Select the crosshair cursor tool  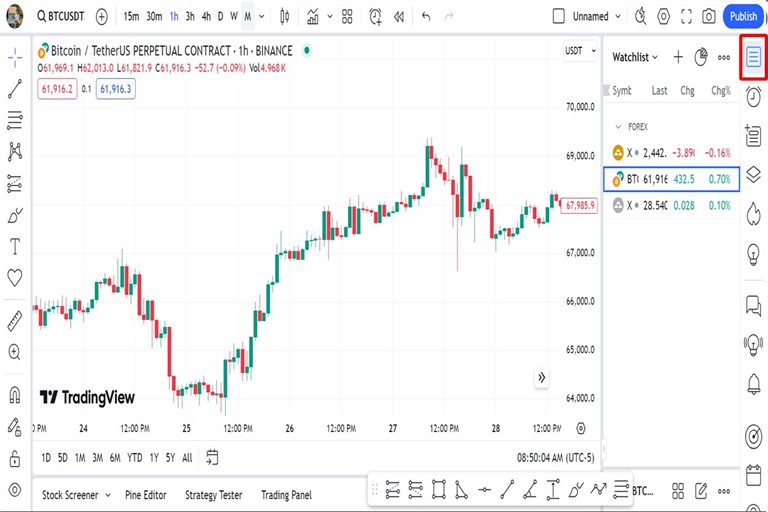tap(15, 58)
